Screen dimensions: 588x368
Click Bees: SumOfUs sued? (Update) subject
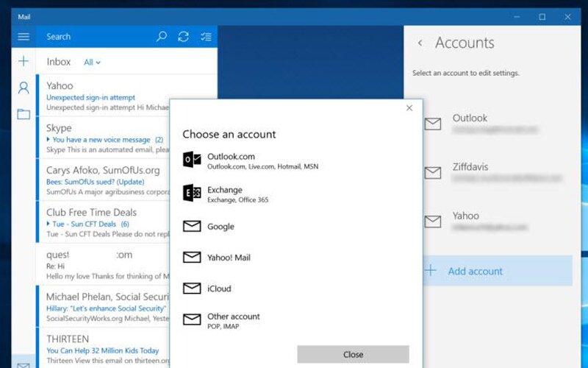point(96,182)
